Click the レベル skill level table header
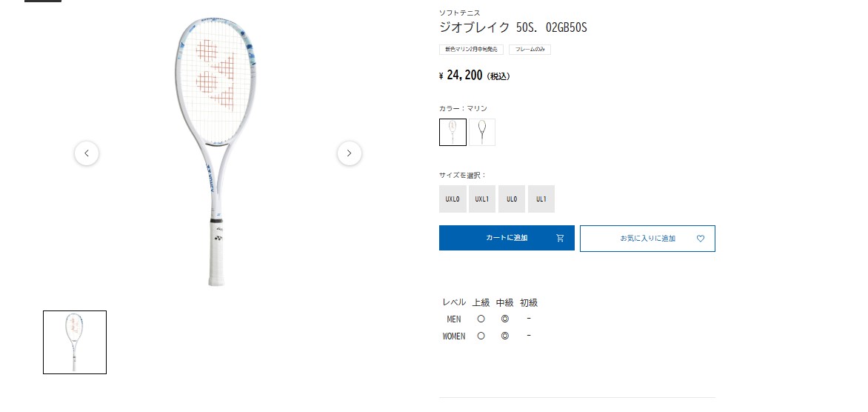Screen dimensions: 868x412 454,303
